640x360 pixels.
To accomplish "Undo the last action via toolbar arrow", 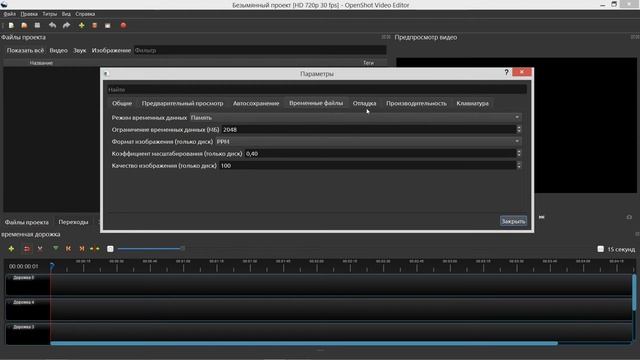I will [x=52, y=25].
